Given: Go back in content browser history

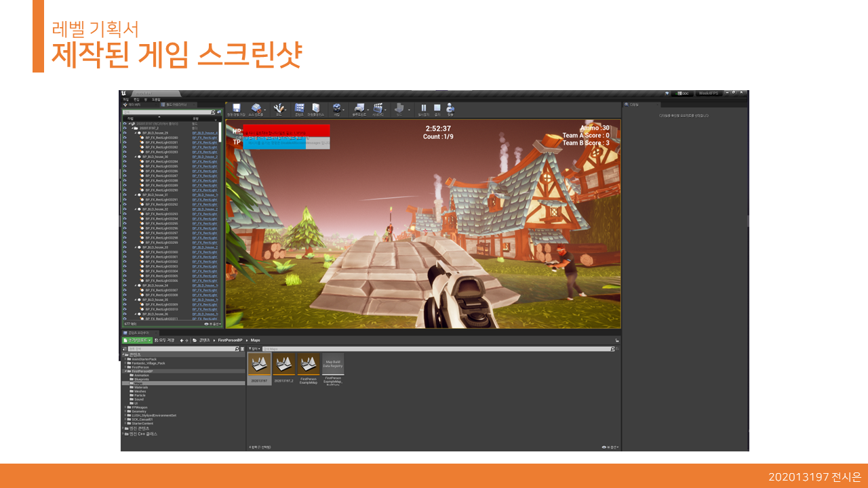Looking at the screenshot, I should 181,340.
